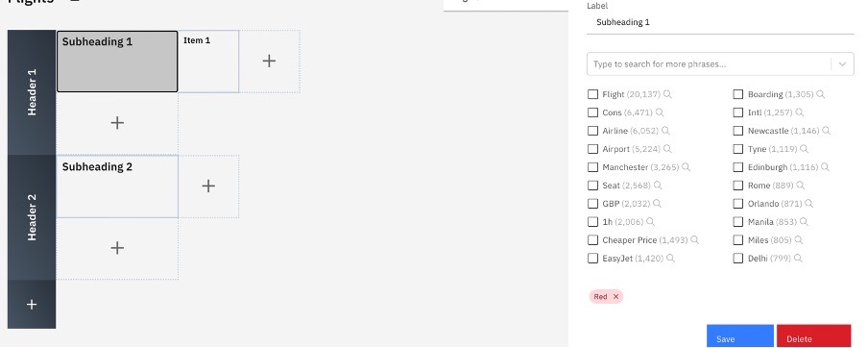This screenshot has width=868, height=348.
Task: Select the Header 1 row tab
Action: [32, 92]
